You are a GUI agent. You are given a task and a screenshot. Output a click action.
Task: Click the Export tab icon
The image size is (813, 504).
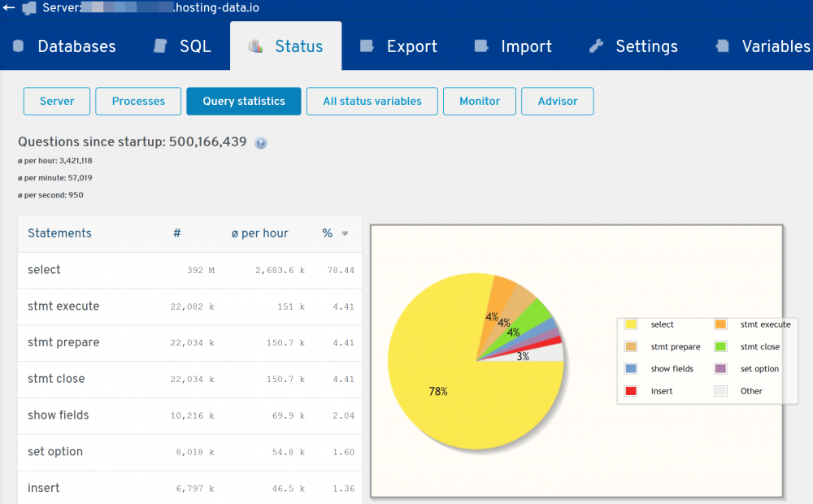(367, 46)
